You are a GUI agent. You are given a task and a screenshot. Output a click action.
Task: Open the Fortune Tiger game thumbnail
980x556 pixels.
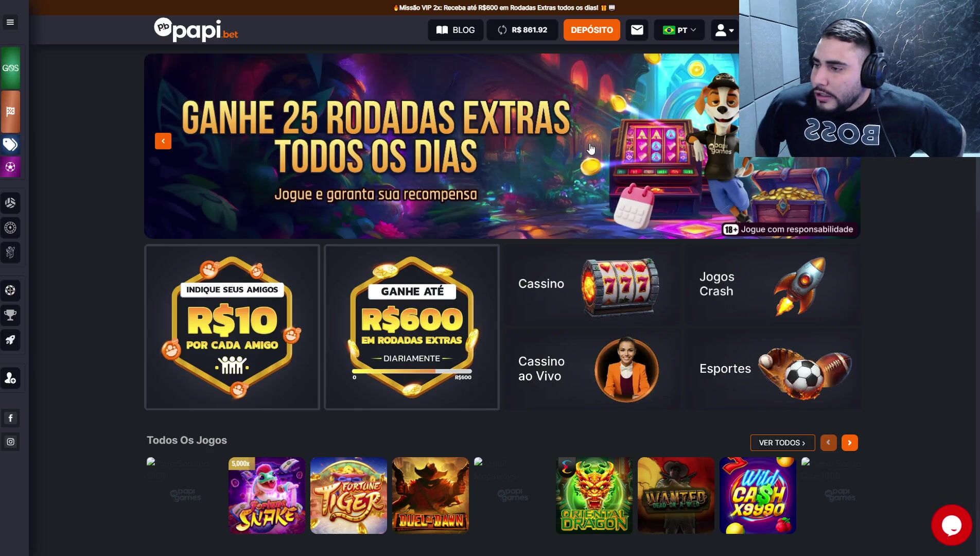click(348, 495)
